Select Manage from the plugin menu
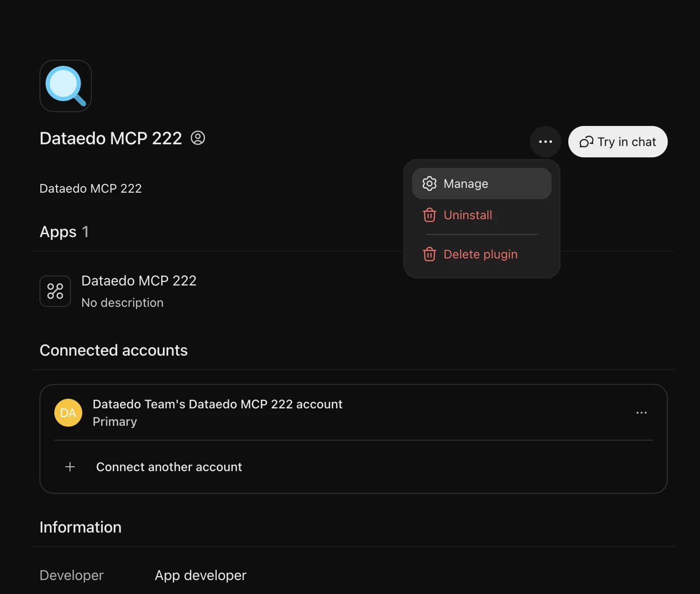 tap(482, 183)
